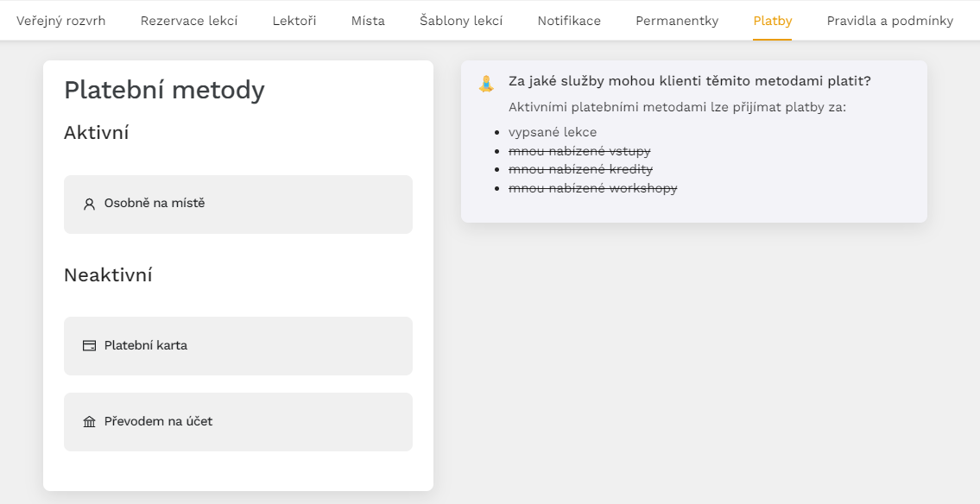
Task: Open Pravidla a podmínky tab
Action: click(x=890, y=21)
